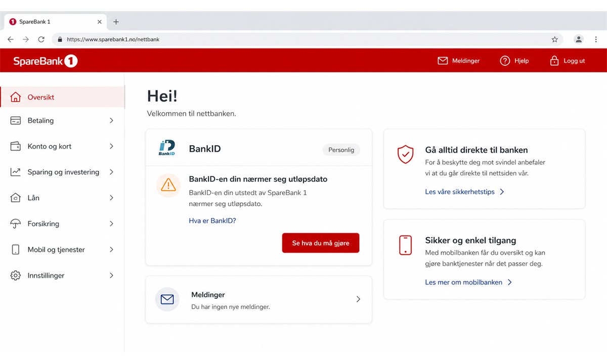Open the Innstillinger sidebar item
607x364 pixels.
coord(62,276)
